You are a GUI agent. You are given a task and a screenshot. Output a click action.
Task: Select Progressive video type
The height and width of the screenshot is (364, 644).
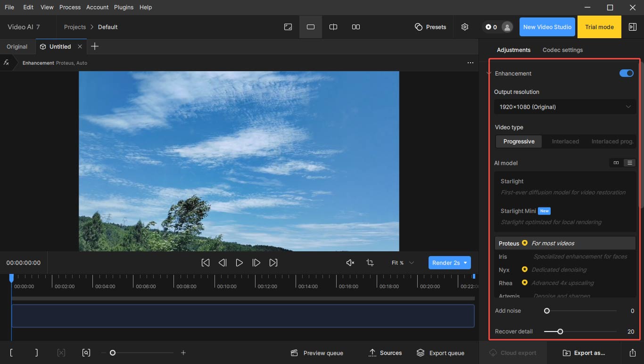click(x=519, y=141)
